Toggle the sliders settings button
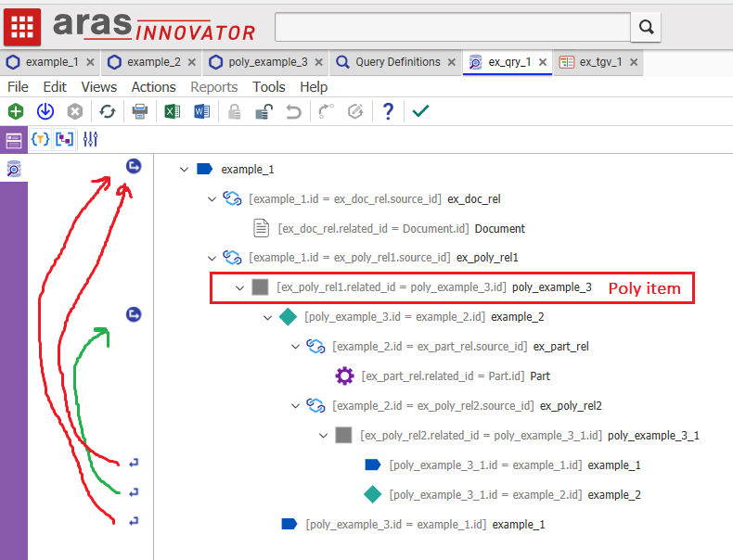The image size is (733, 560). pos(90,140)
